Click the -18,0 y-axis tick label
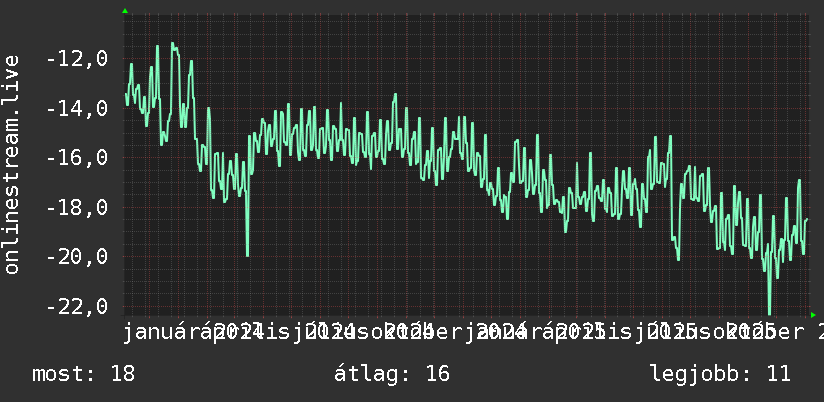824x402 pixels. (77, 208)
